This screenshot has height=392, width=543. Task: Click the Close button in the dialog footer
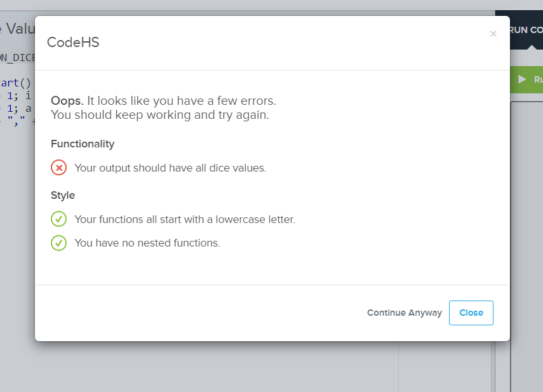(471, 313)
